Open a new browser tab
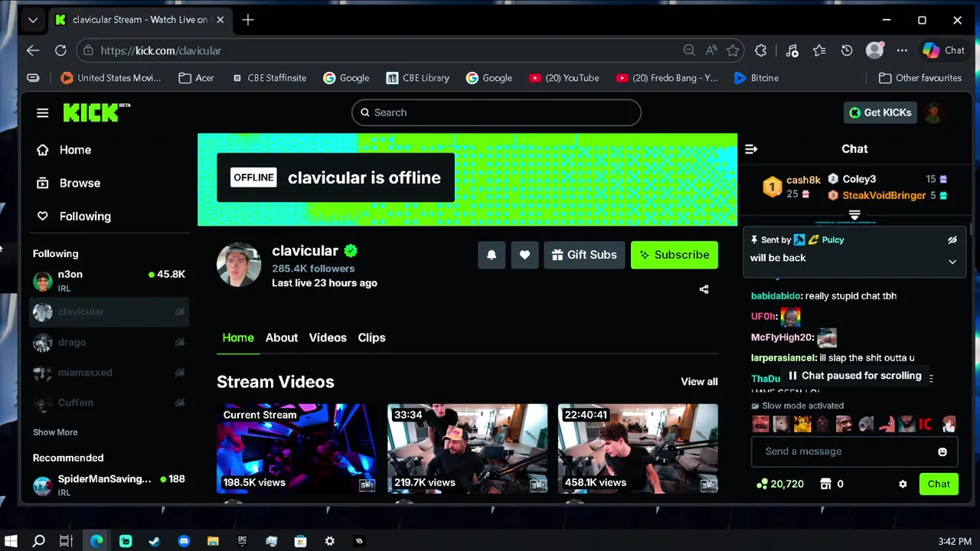The width and height of the screenshot is (980, 551). pos(247,20)
